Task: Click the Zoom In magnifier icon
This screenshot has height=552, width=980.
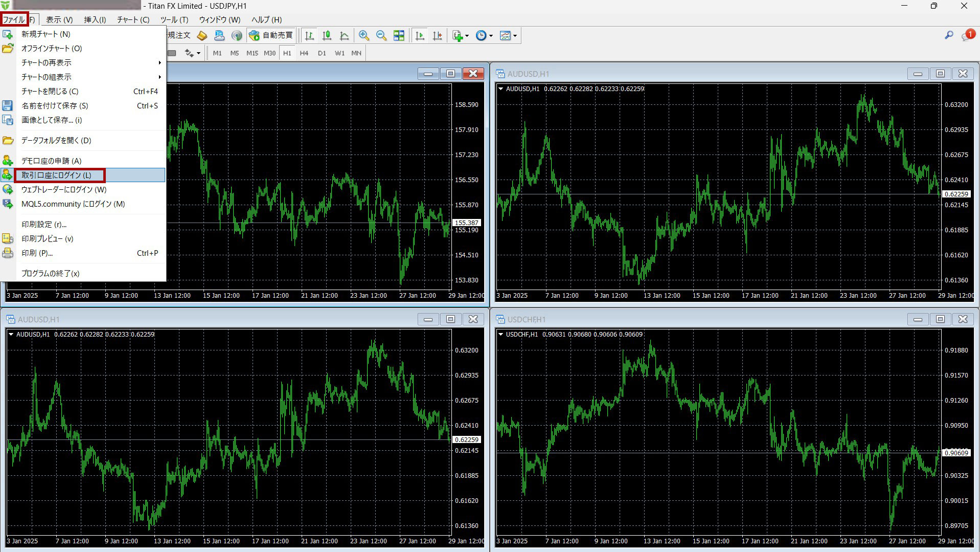Action: tap(363, 35)
